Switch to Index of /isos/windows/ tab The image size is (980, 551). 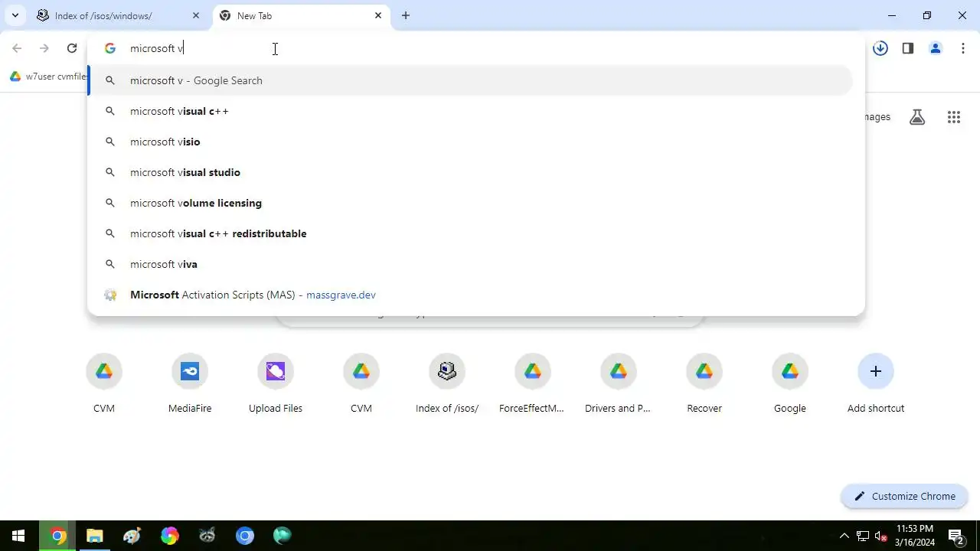(x=119, y=15)
